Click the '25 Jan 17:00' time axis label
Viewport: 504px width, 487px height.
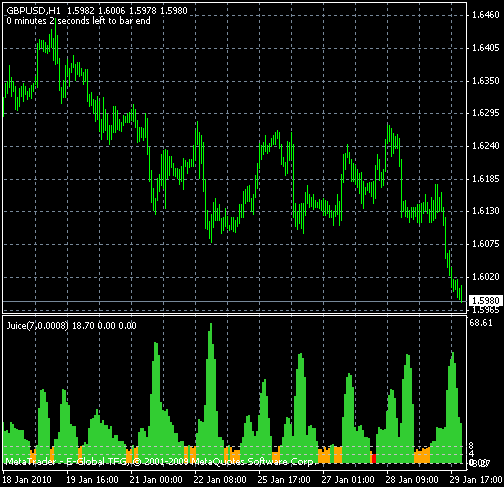coord(284,480)
